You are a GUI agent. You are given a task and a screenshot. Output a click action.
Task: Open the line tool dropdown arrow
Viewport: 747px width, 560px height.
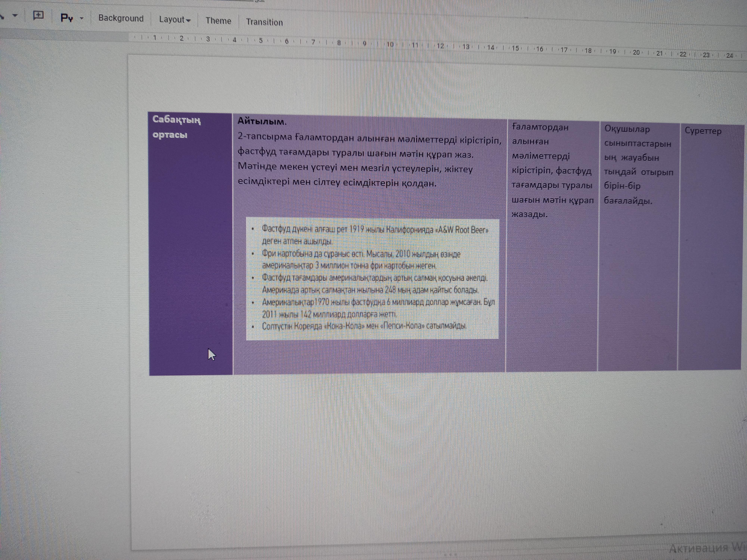[x=15, y=15]
